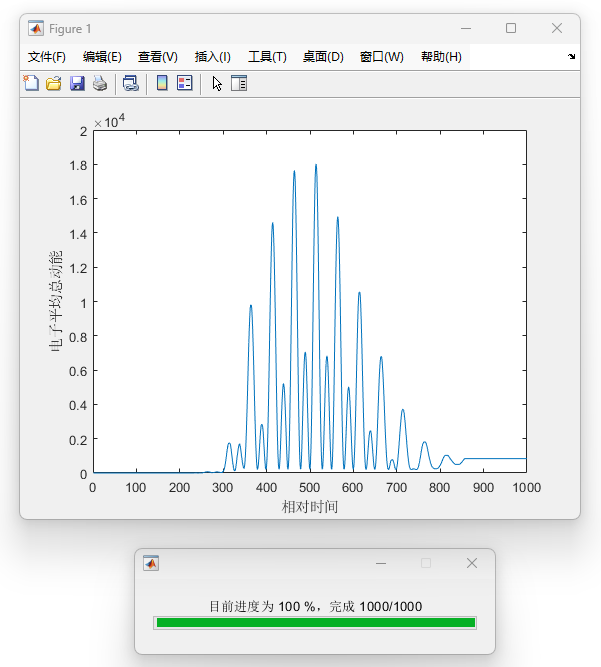
Task: Open the 窗口(W) menu
Action: point(381,57)
